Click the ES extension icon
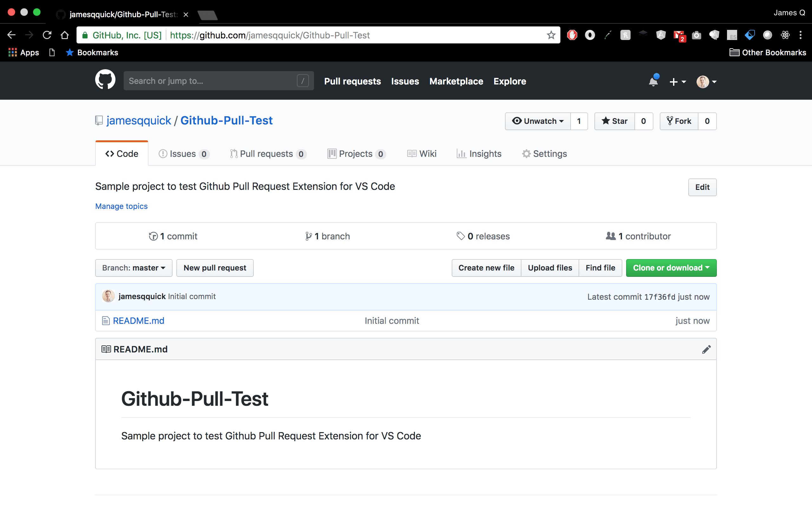 tap(732, 35)
